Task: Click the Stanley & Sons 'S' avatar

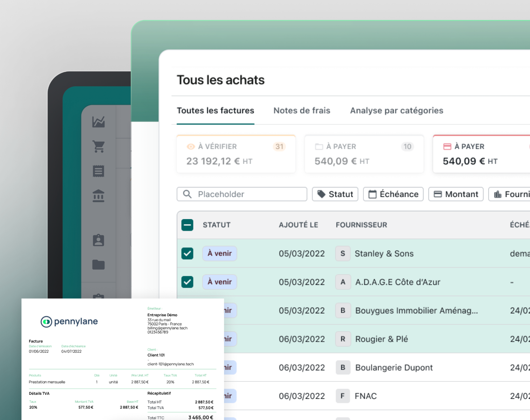Action: pyautogui.click(x=343, y=253)
